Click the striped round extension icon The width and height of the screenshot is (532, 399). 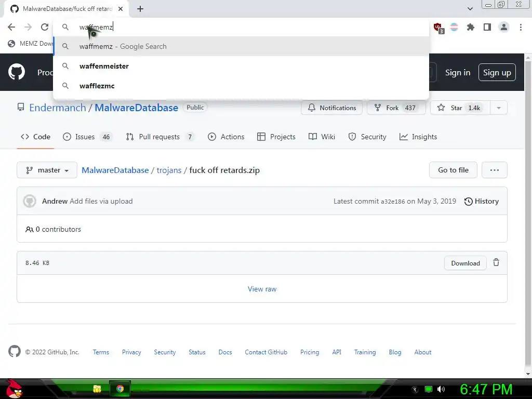pos(454,27)
